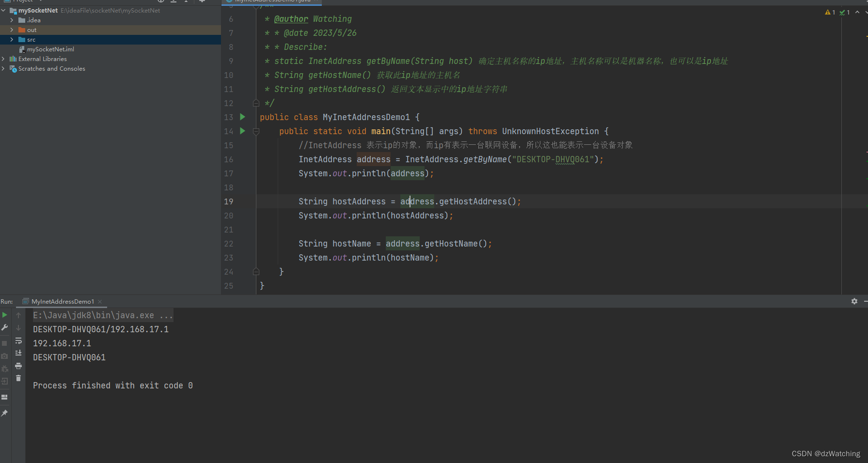Click 'Process finished with exit code 0'
868x463 pixels.
[113, 386]
